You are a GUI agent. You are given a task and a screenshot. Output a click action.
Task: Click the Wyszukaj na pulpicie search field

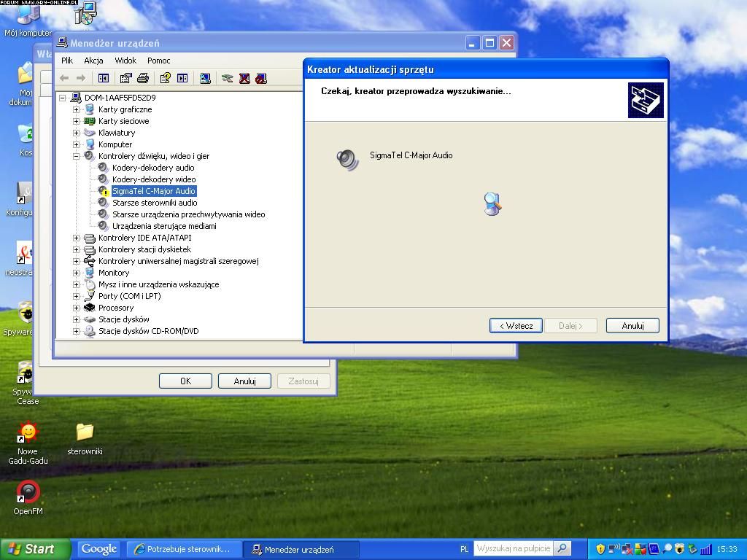(x=514, y=549)
